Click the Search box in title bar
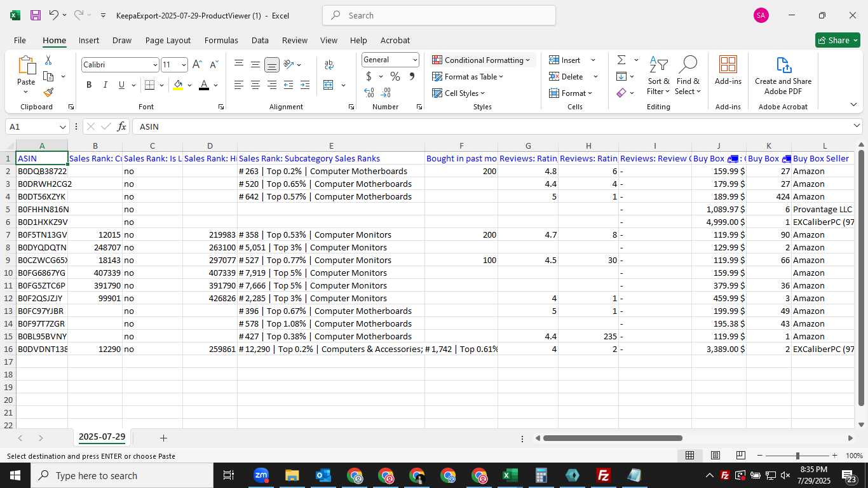 pyautogui.click(x=439, y=15)
